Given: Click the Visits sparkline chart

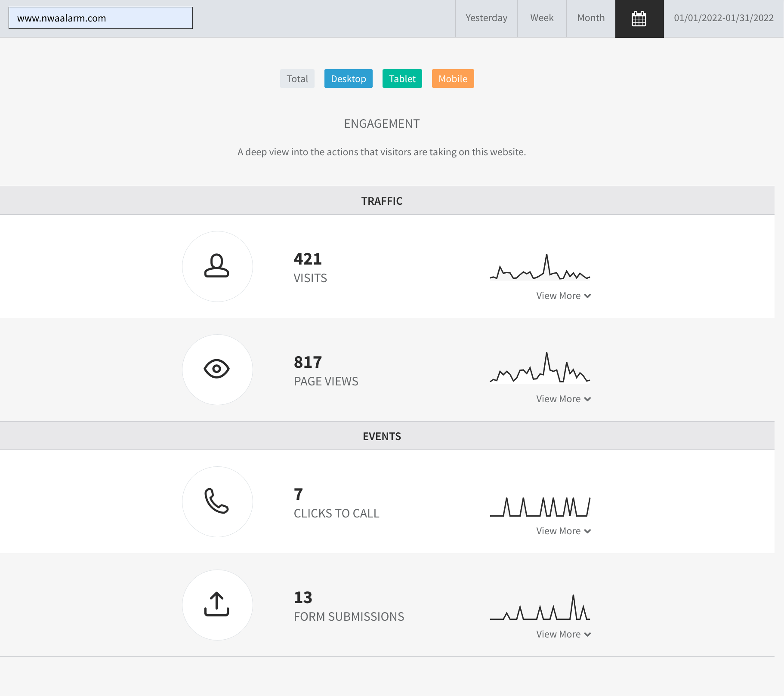Looking at the screenshot, I should click(x=540, y=267).
